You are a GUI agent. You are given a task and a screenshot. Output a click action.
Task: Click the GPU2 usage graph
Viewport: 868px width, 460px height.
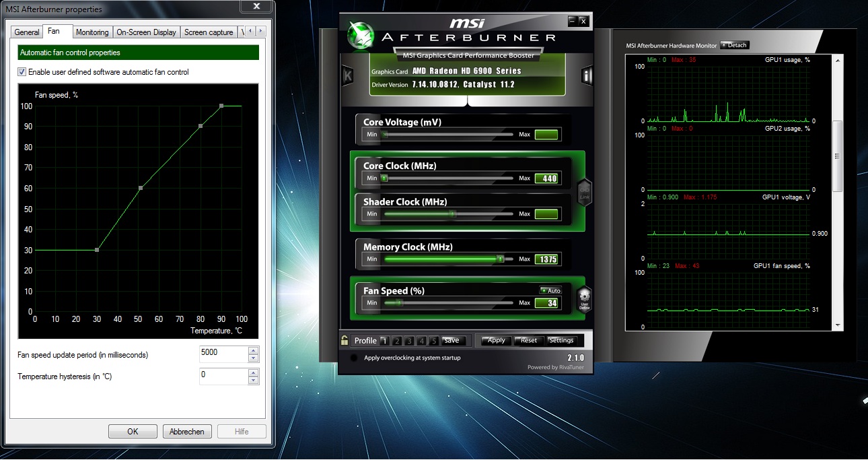[x=729, y=162]
